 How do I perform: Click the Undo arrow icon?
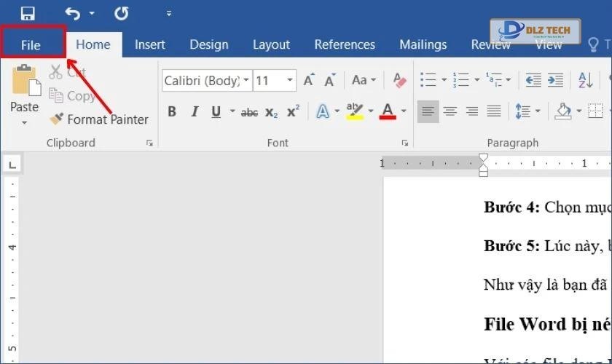coord(73,13)
